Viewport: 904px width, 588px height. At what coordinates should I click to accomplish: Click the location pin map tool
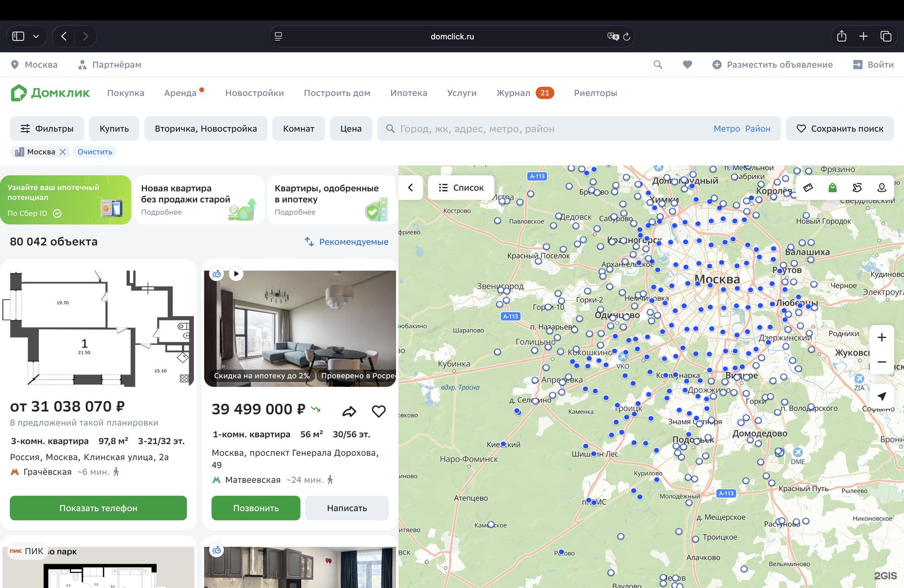pyautogui.click(x=881, y=188)
